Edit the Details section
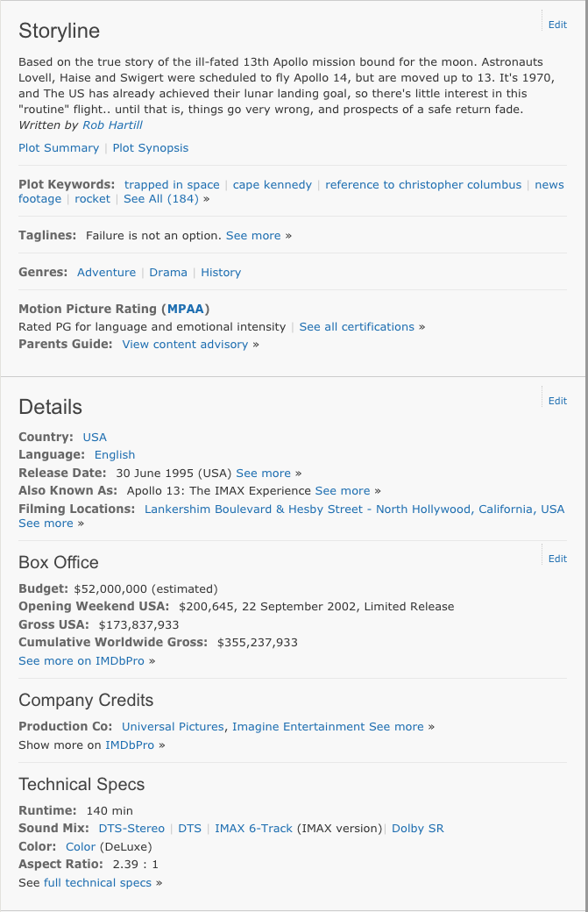Viewport: 588px width, 912px height. 557,401
